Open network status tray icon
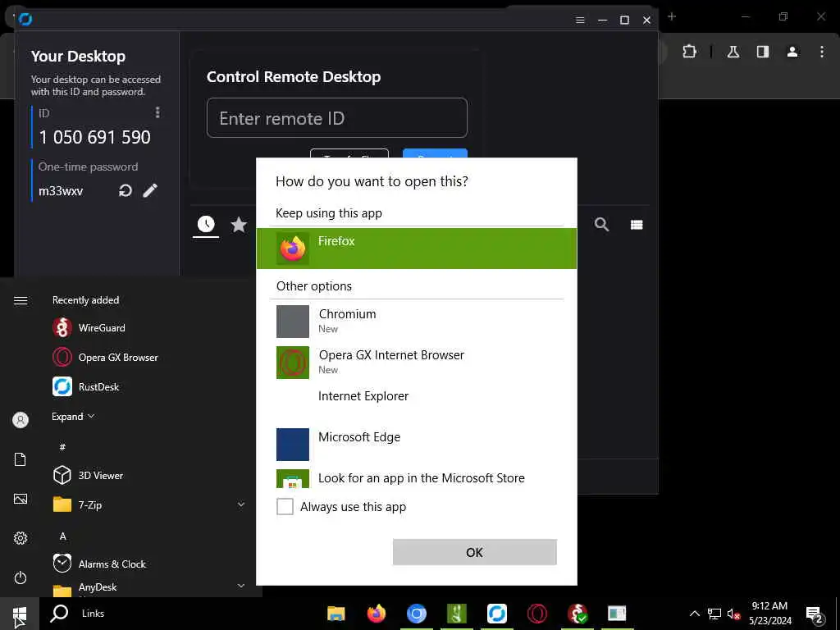The height and width of the screenshot is (630, 840). coord(714,614)
